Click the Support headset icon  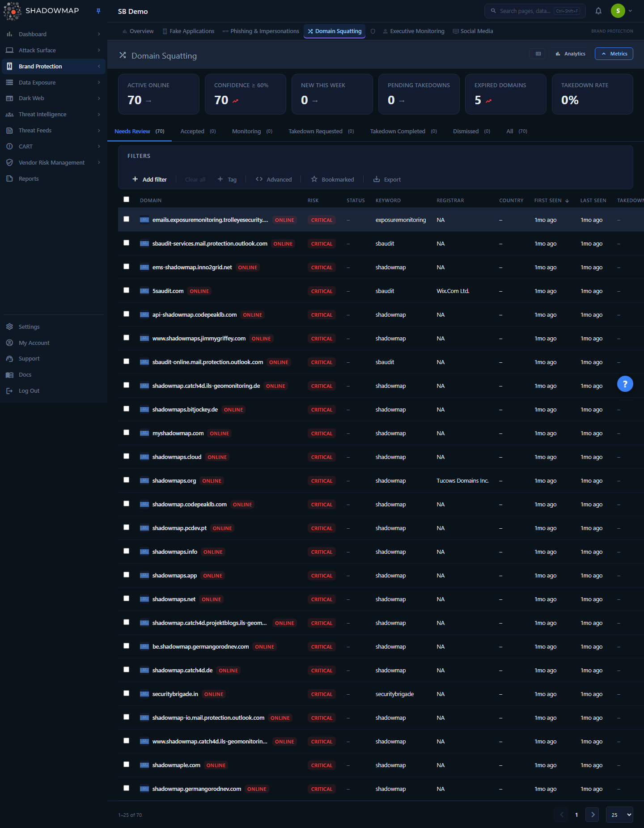click(9, 359)
